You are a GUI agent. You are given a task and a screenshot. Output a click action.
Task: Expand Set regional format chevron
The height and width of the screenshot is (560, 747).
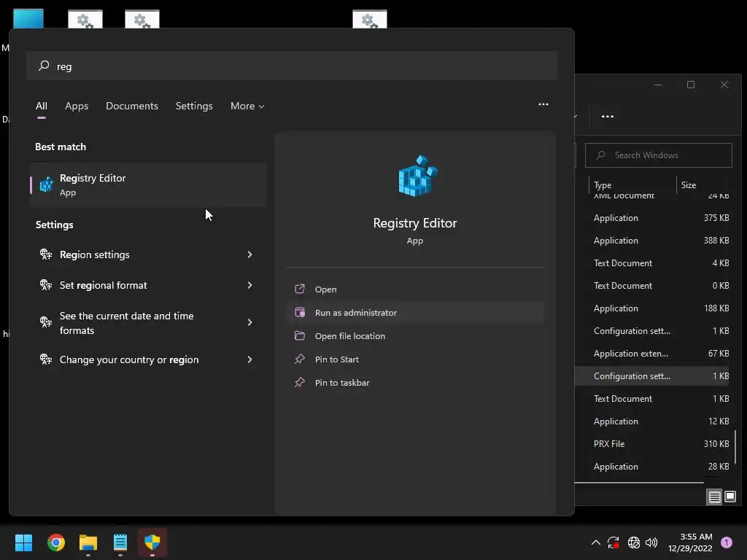[249, 285]
